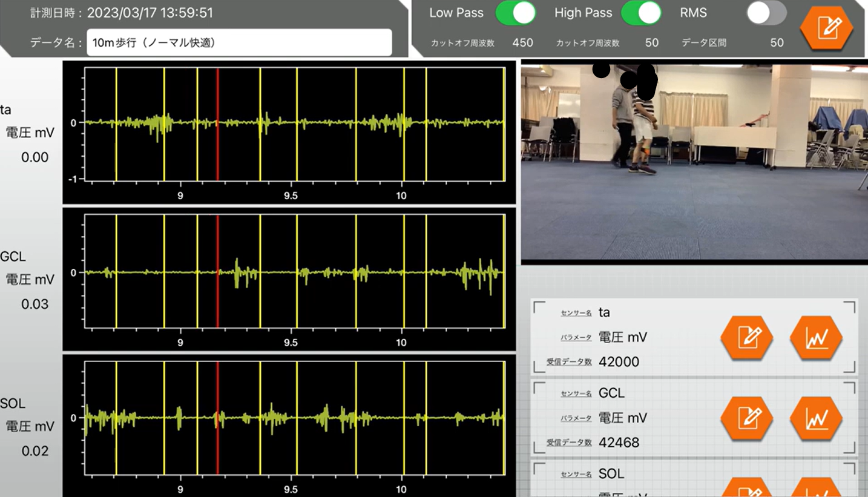868x497 pixels.
Task: Edit the ta sensor settings
Action: 746,338
